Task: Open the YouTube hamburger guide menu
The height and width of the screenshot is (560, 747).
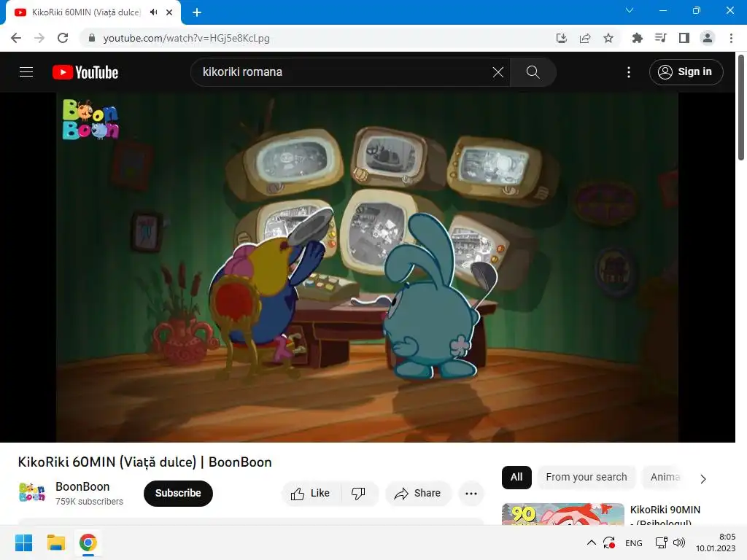Action: pos(26,72)
